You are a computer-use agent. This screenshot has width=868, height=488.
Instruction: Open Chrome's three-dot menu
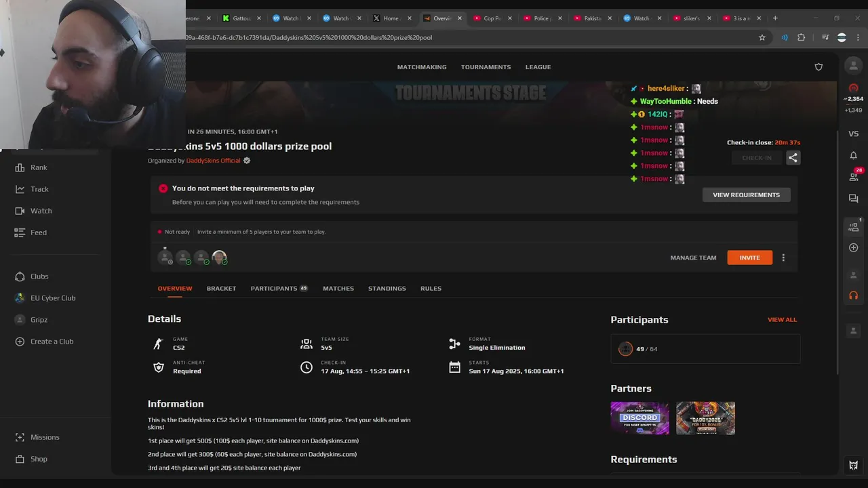859,38
